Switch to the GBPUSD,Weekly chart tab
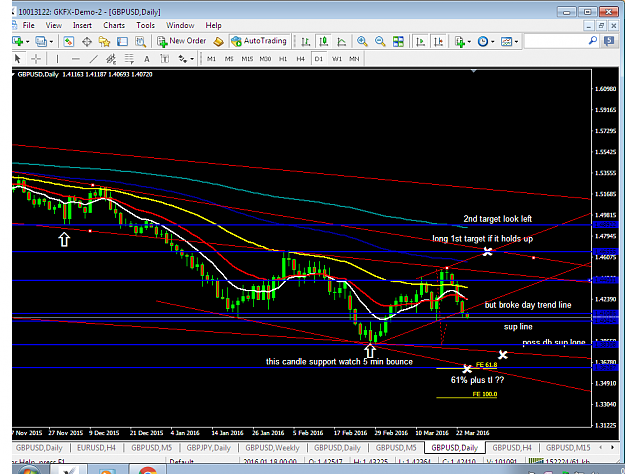 tap(272, 448)
